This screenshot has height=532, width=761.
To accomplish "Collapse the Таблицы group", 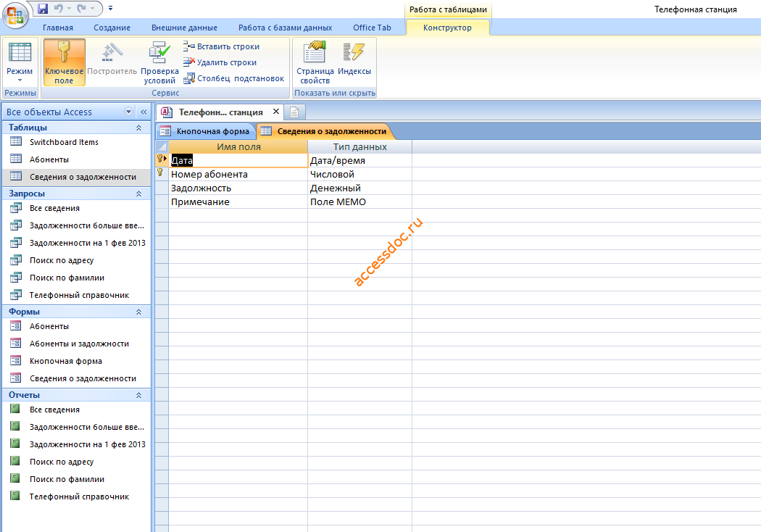I will 139,128.
